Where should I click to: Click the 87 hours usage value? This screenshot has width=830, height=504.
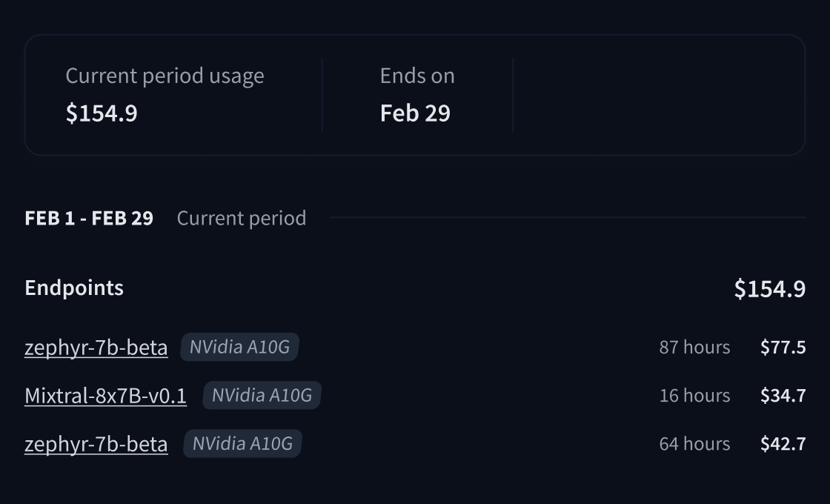click(x=694, y=347)
